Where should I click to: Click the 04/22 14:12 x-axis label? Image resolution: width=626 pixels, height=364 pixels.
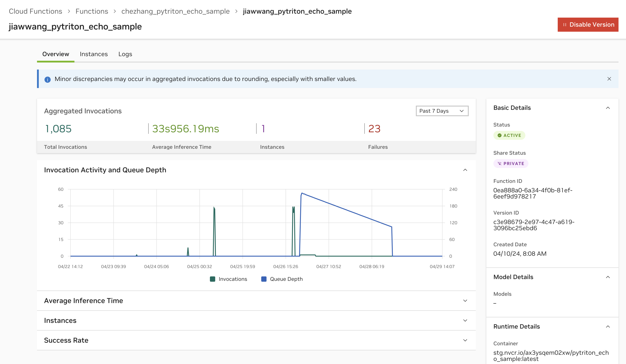tap(70, 267)
